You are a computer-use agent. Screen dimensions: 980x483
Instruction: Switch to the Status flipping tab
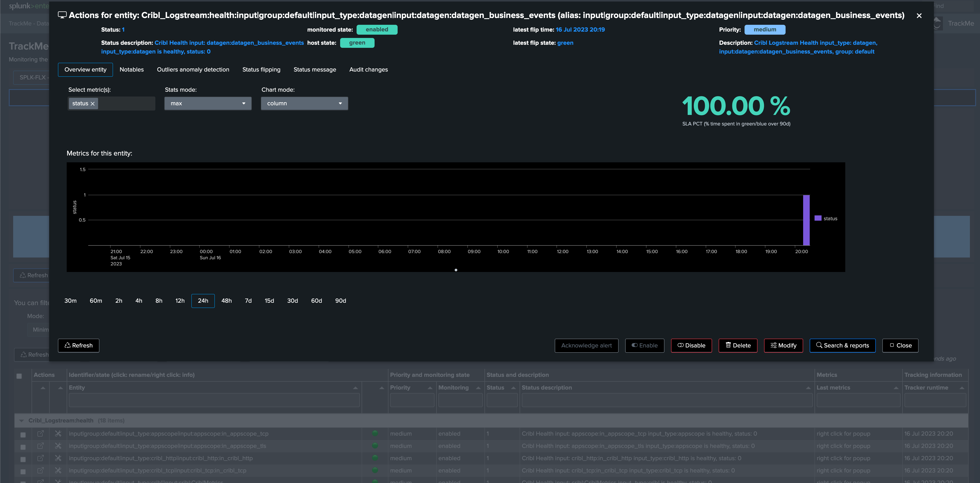tap(261, 70)
